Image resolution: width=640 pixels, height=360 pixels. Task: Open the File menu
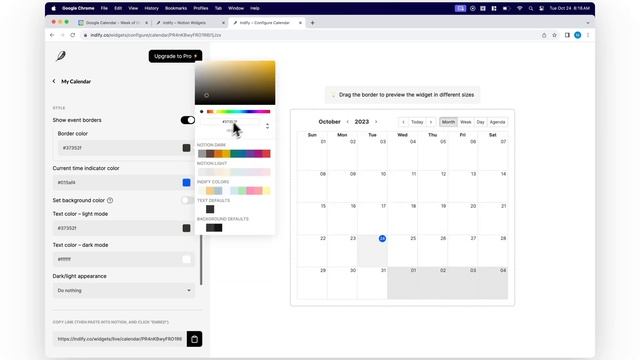(x=104, y=8)
